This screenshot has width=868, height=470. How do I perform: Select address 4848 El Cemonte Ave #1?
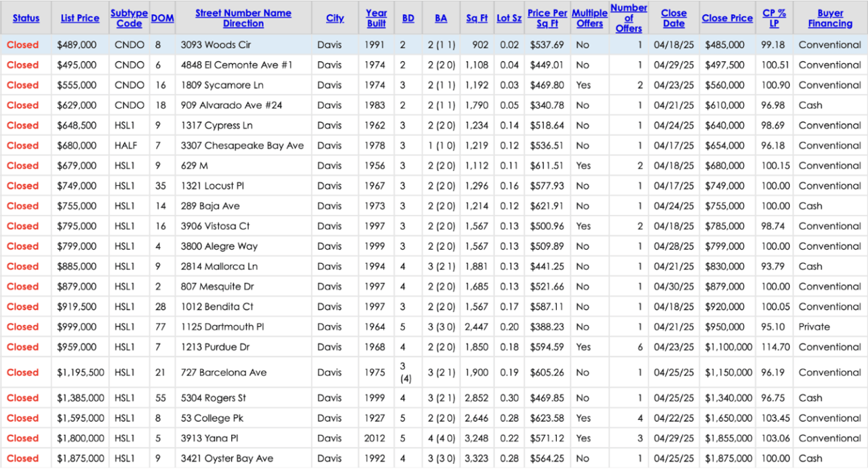(x=237, y=65)
